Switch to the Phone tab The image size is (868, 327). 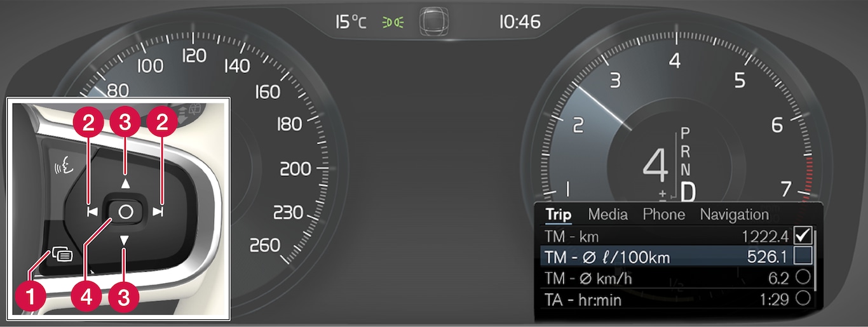click(x=664, y=215)
